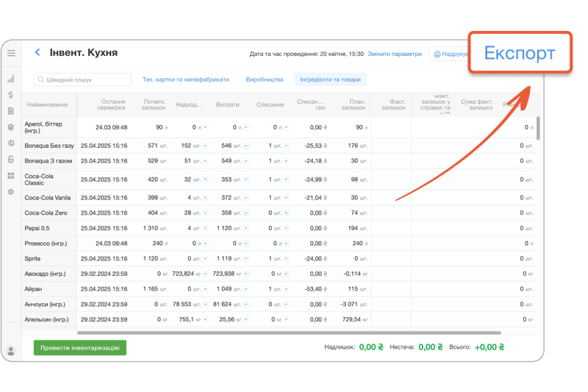Open the hamburger menu in the sidebar
588x392 pixels.
point(11,53)
